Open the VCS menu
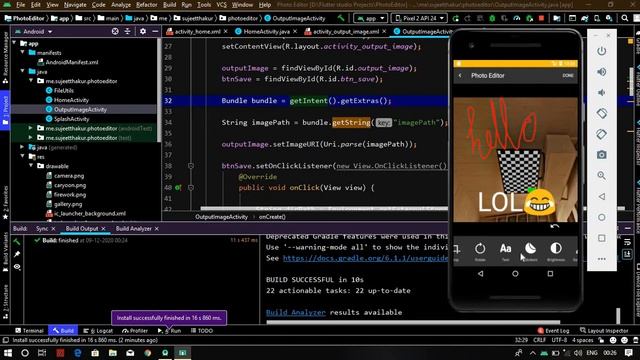 coord(222,5)
